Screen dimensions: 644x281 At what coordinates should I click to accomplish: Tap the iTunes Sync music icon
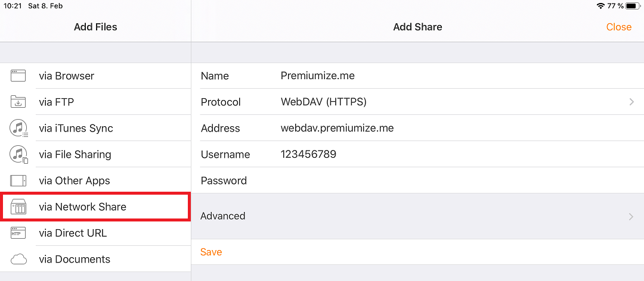(18, 128)
